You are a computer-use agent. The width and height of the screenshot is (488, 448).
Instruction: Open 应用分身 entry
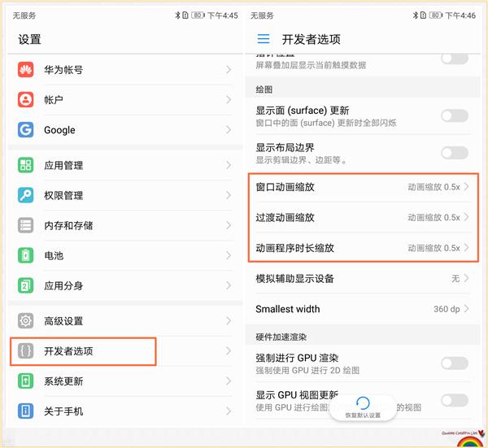(x=125, y=285)
